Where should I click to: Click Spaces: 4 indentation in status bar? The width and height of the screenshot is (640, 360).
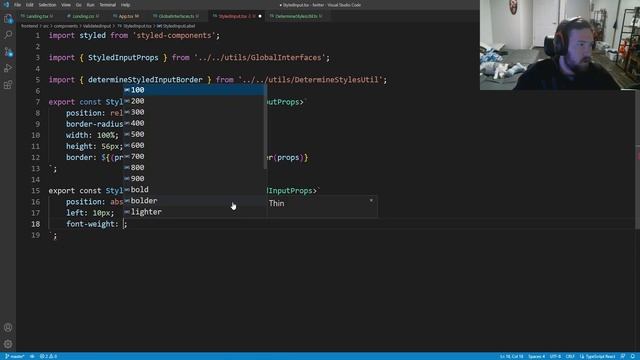coord(536,356)
